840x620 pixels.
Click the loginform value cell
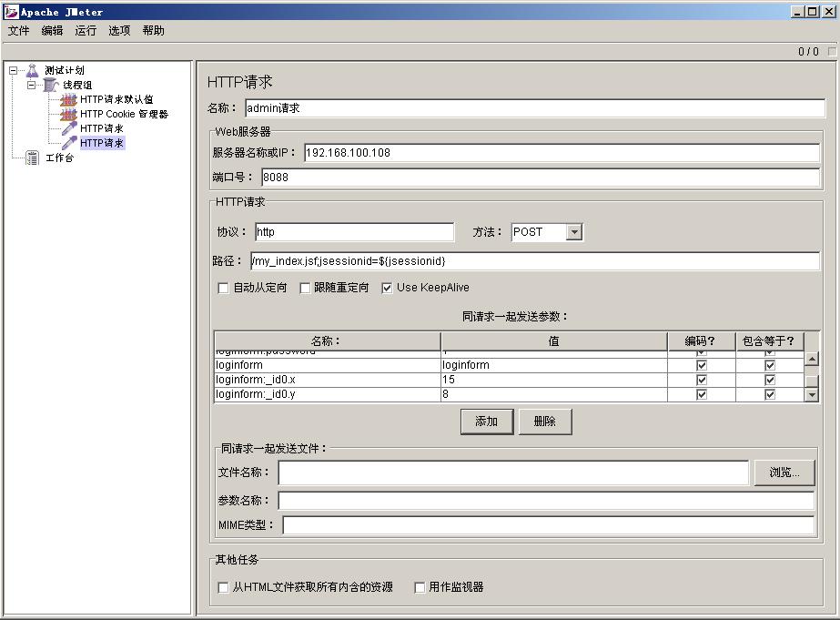pyautogui.click(x=554, y=365)
